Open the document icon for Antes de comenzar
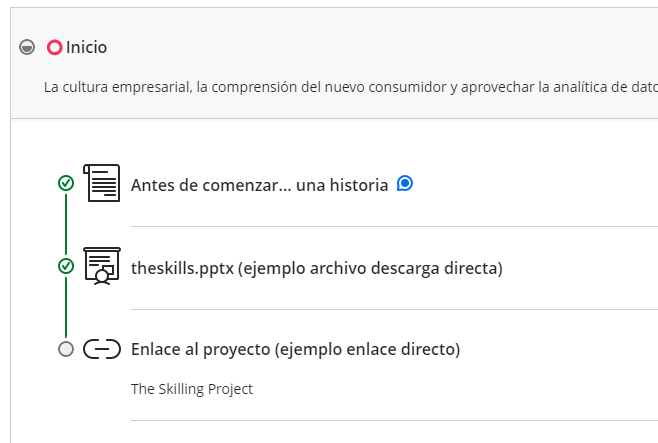 point(102,183)
